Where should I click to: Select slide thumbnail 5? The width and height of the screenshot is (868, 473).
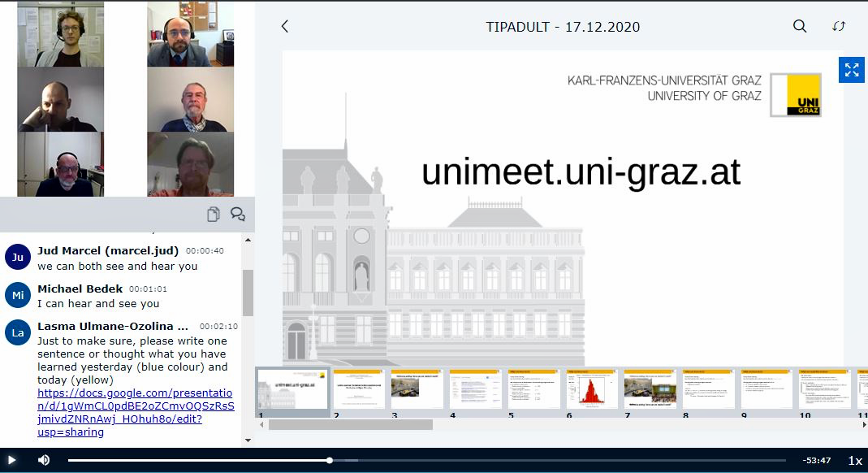[533, 389]
